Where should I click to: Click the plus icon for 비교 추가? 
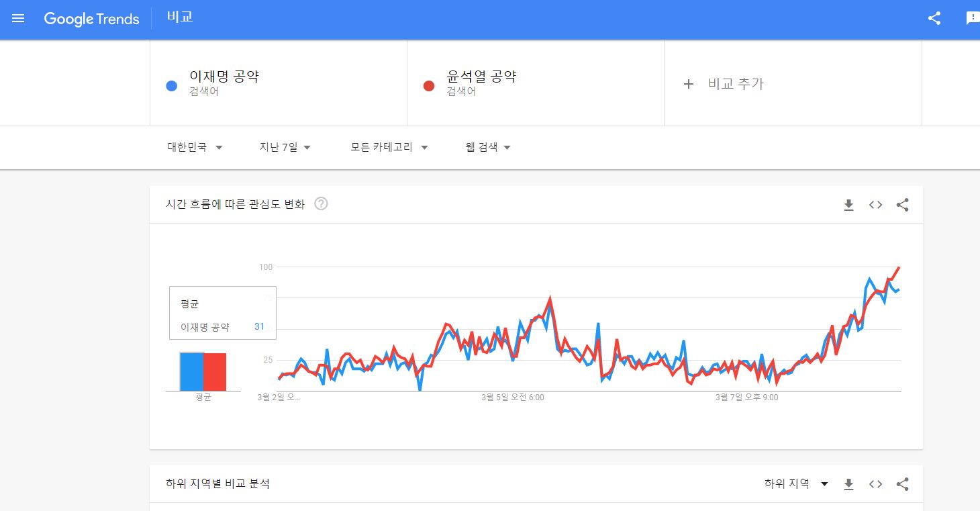(688, 84)
